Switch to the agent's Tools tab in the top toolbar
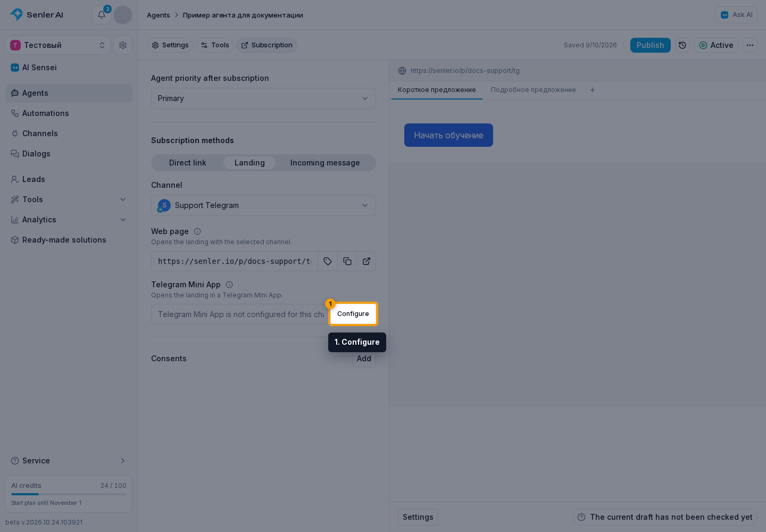This screenshot has height=532, width=766. point(215,45)
